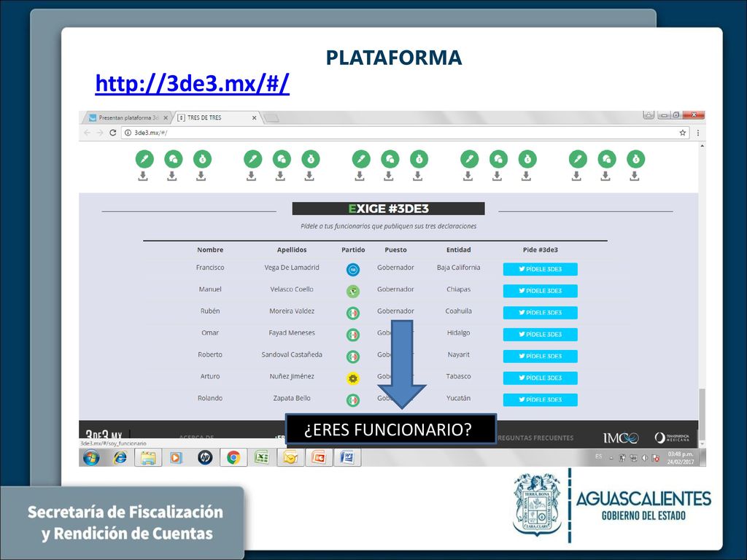Click the download arrow under the leftmost pen icon
Viewport: 747px width, 560px height.
[143, 176]
